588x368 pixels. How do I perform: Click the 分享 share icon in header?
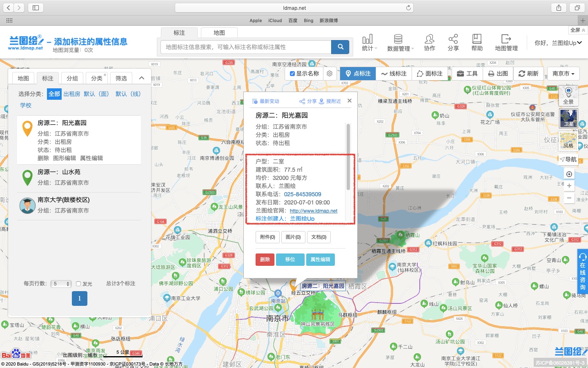pos(453,43)
